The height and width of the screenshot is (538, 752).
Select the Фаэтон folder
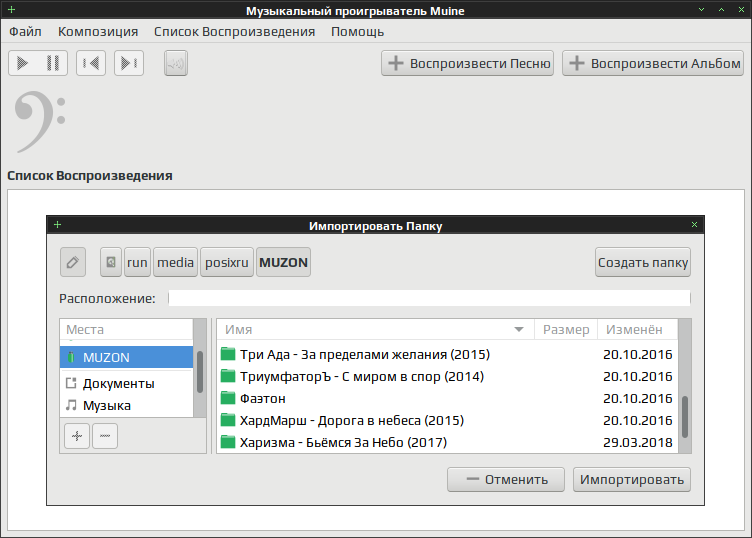pos(447,398)
